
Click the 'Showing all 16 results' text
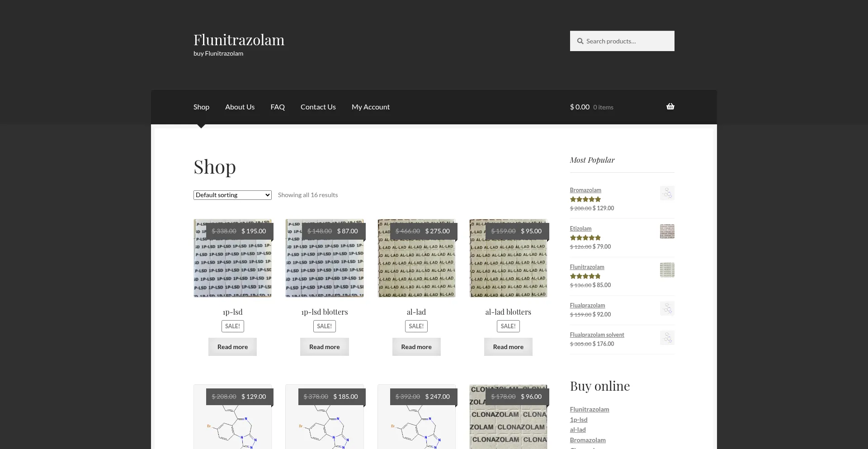point(308,195)
